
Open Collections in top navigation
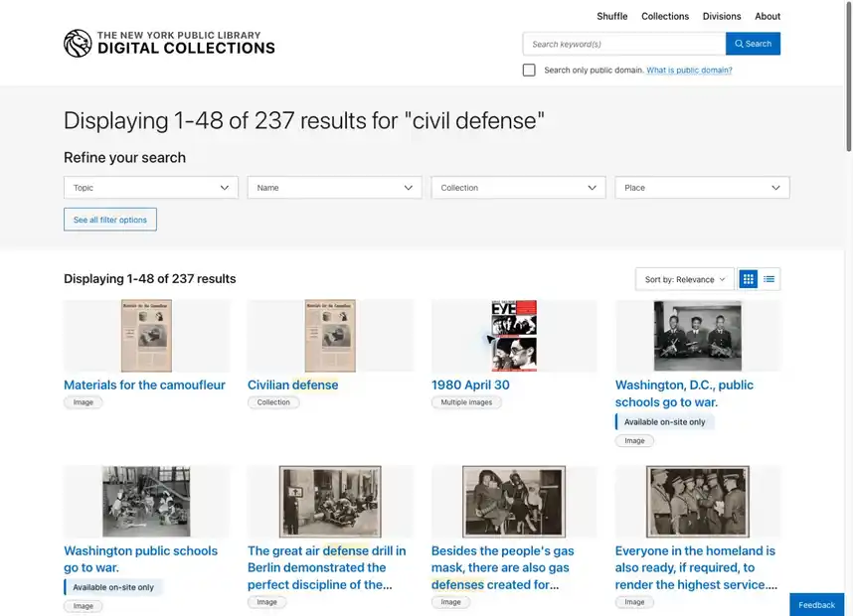[665, 16]
